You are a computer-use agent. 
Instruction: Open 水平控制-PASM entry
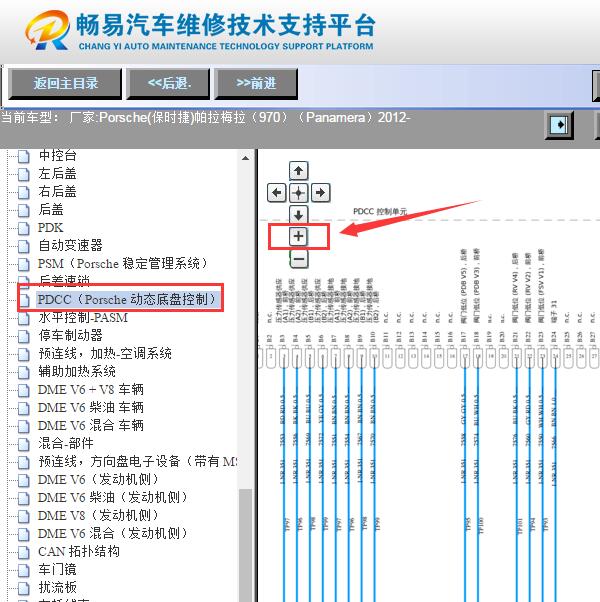[83, 318]
